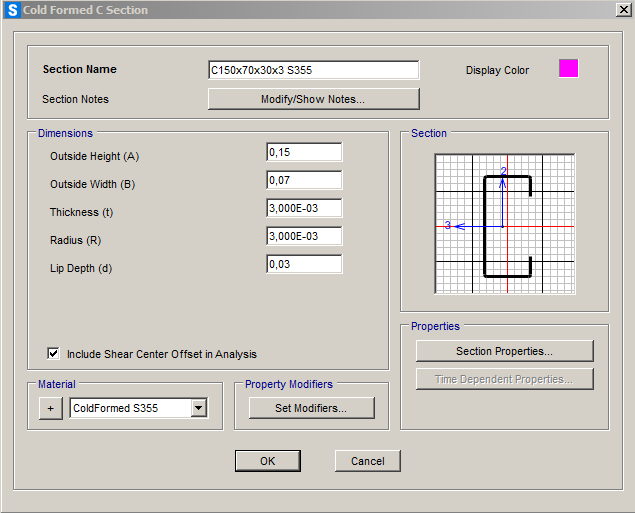Image resolution: width=635 pixels, height=513 pixels.
Task: Open Section Properties
Action: (504, 351)
